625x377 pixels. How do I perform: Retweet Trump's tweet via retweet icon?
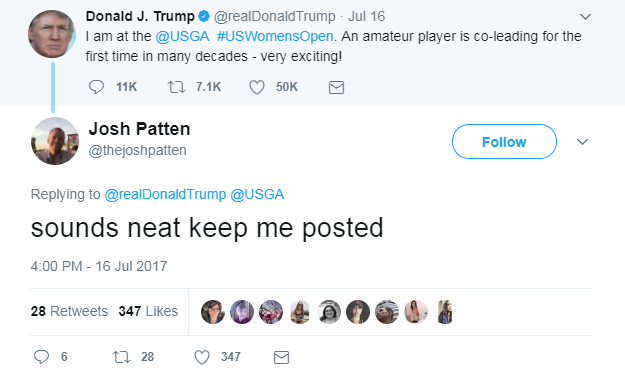click(176, 86)
